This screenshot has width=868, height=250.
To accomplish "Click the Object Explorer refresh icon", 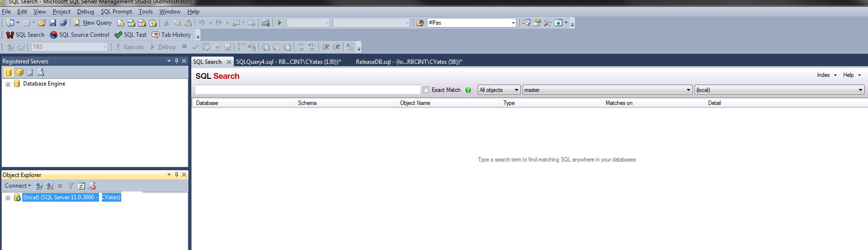I will point(81,186).
